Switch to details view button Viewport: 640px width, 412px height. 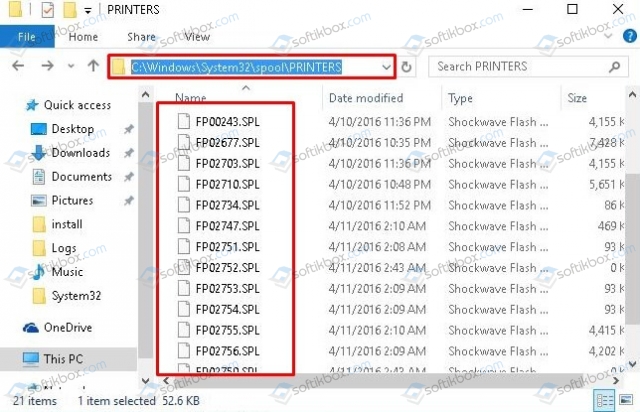(606, 399)
